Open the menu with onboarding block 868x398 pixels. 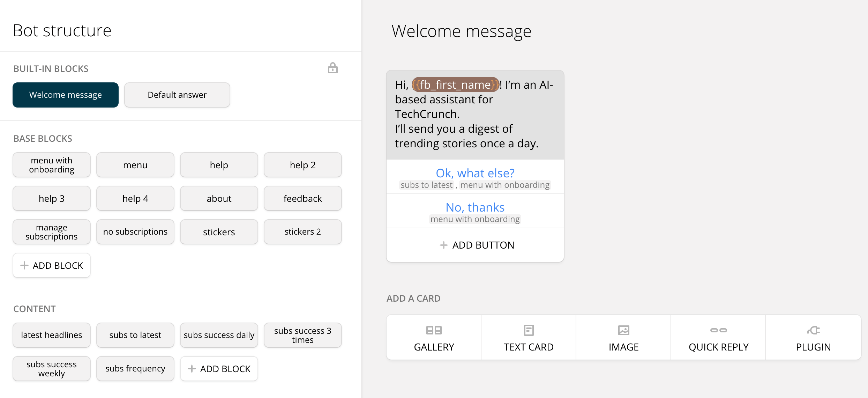(x=52, y=165)
